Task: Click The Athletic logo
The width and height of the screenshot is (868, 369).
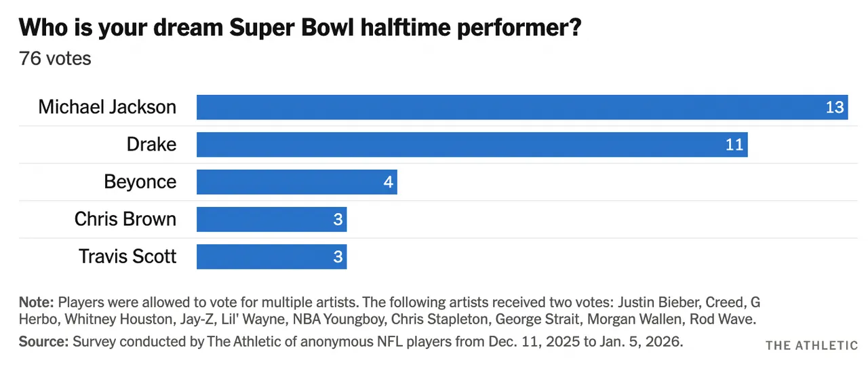Action: 811,346
